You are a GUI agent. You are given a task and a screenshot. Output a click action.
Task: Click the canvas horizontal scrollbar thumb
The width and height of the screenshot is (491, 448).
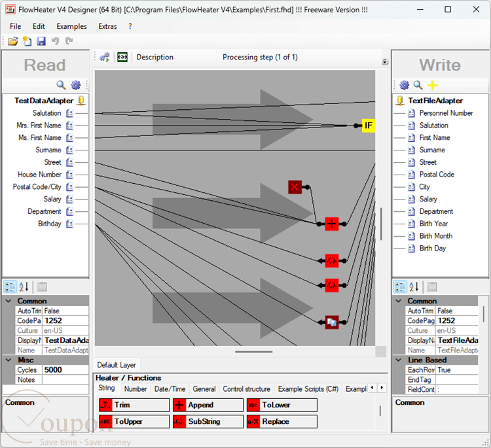pyautogui.click(x=253, y=352)
